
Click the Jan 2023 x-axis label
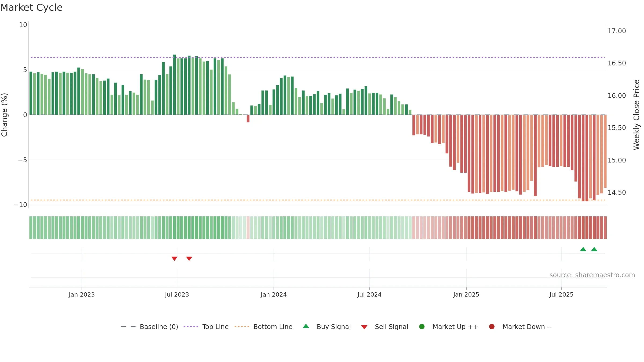82,295
